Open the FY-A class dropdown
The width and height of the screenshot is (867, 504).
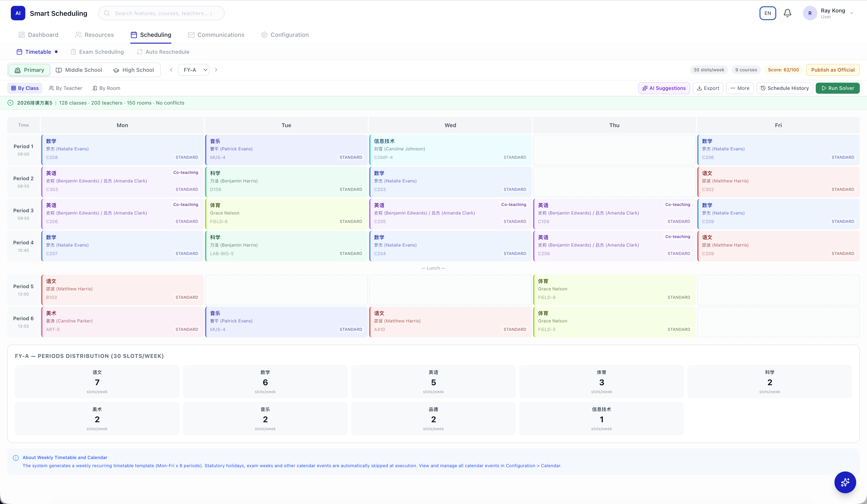(194, 70)
